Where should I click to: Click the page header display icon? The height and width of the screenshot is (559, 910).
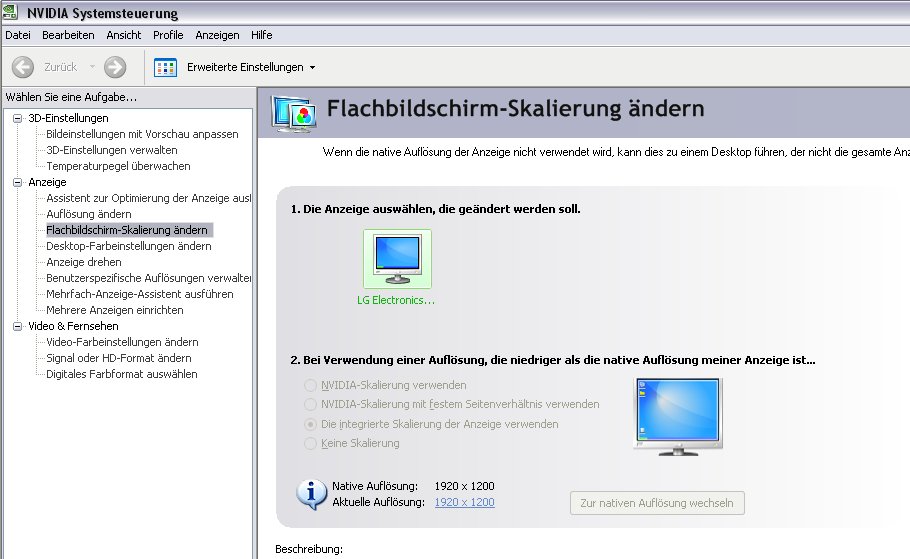click(294, 114)
